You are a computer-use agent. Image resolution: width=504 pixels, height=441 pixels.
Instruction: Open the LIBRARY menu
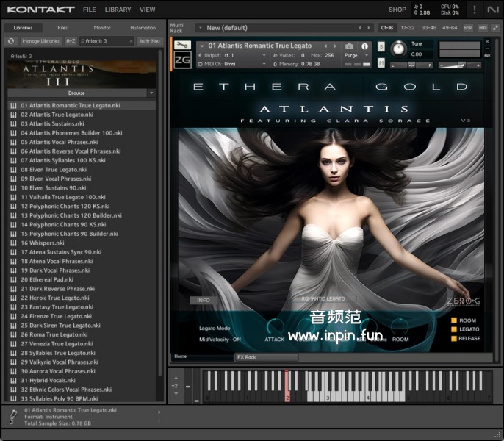coord(118,10)
